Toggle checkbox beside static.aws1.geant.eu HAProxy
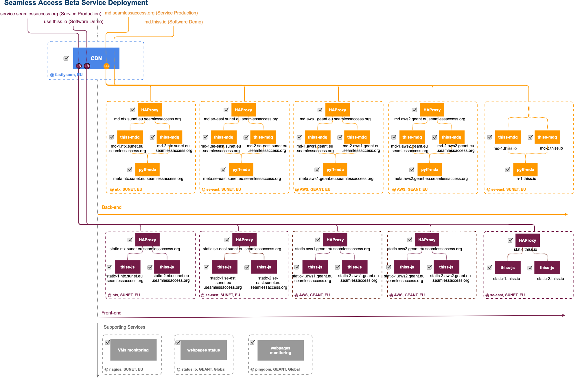The width and height of the screenshot is (582, 392). [318, 240]
